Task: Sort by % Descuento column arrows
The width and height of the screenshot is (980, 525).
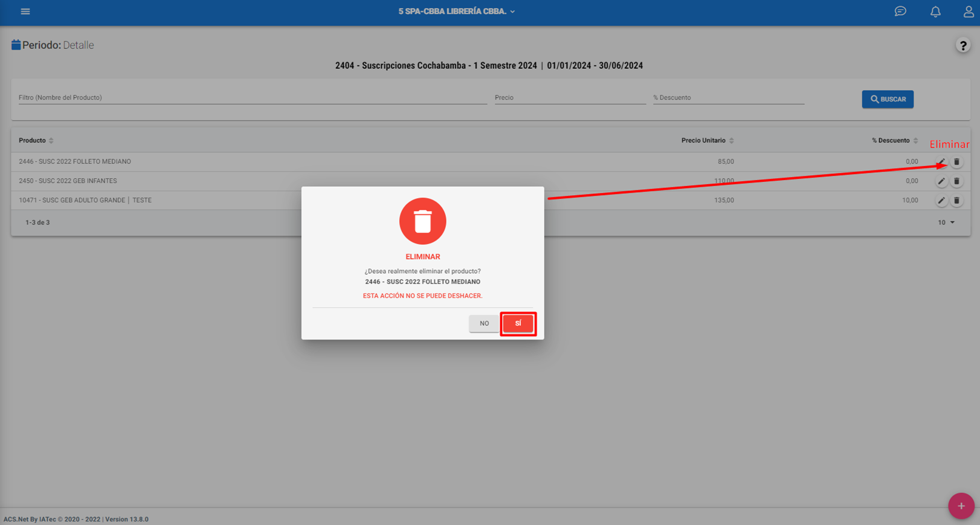Action: [916, 141]
